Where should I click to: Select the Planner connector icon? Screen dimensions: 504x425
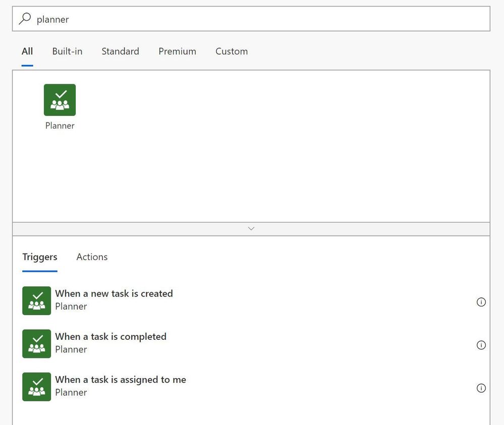60,100
